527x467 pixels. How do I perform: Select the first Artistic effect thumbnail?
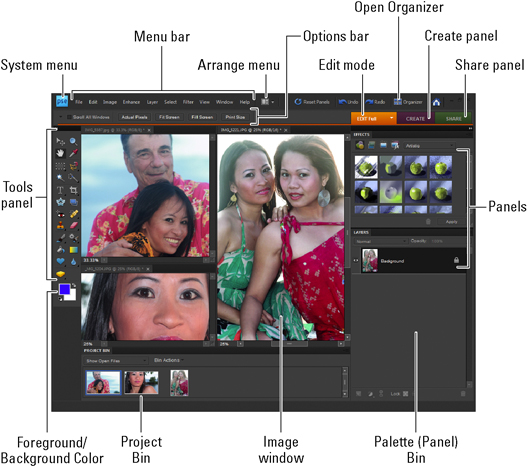(366, 167)
